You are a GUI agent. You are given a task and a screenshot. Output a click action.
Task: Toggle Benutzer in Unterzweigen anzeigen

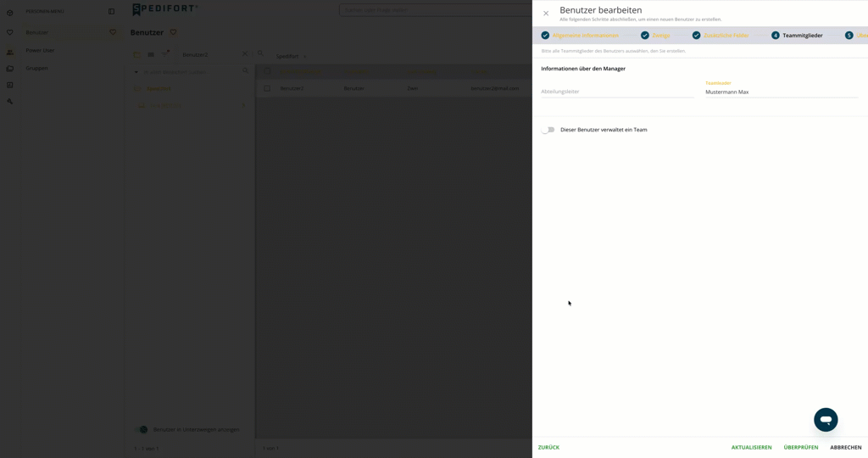click(142, 430)
